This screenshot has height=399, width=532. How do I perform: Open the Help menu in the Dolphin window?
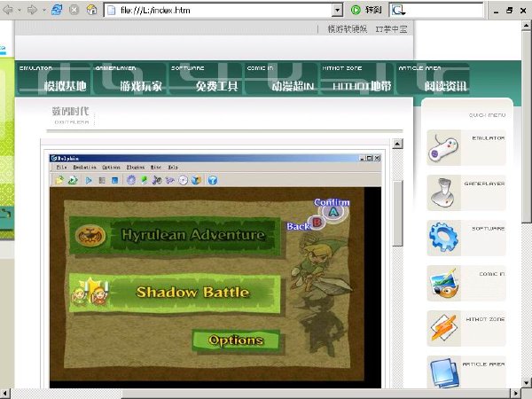173,168
